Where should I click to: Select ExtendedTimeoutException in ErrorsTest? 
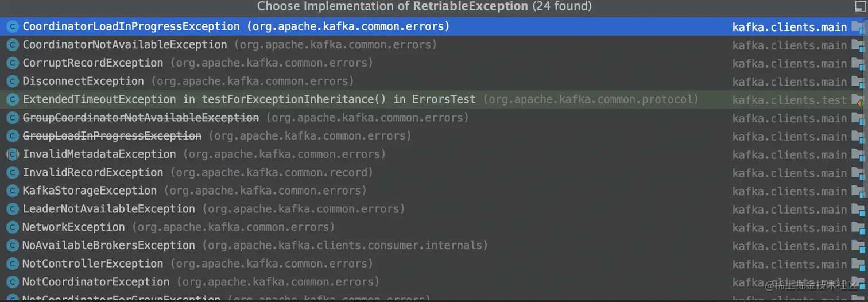[x=249, y=99]
